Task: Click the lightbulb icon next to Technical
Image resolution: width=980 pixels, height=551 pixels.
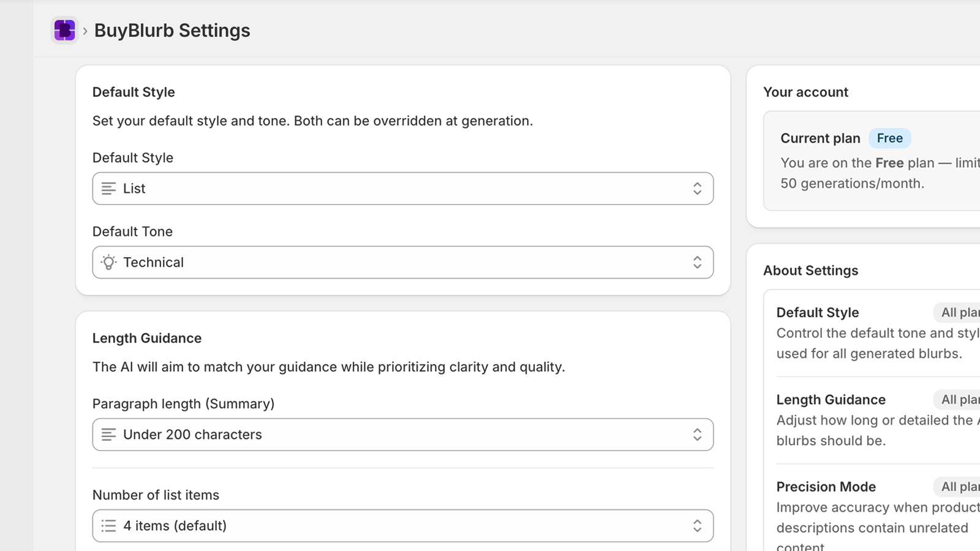Action: pyautogui.click(x=108, y=262)
